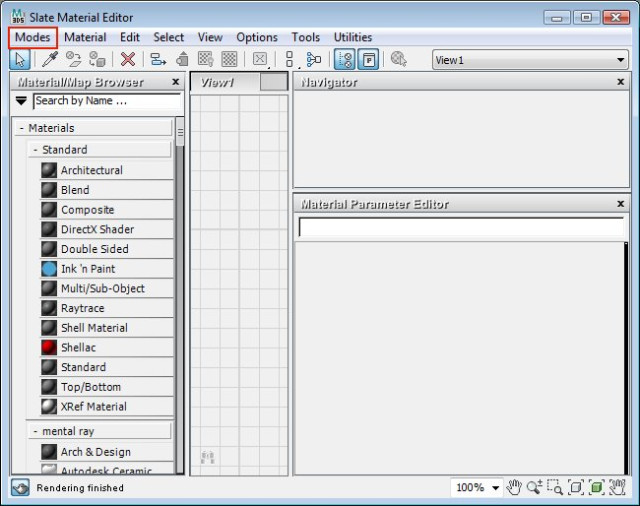This screenshot has width=640, height=506.
Task: Click the Zoom Extents Selected green icon
Action: pos(596,487)
